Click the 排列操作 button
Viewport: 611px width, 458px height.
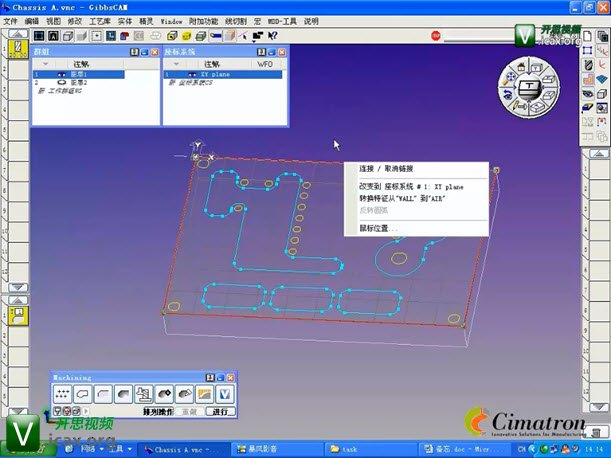point(158,411)
